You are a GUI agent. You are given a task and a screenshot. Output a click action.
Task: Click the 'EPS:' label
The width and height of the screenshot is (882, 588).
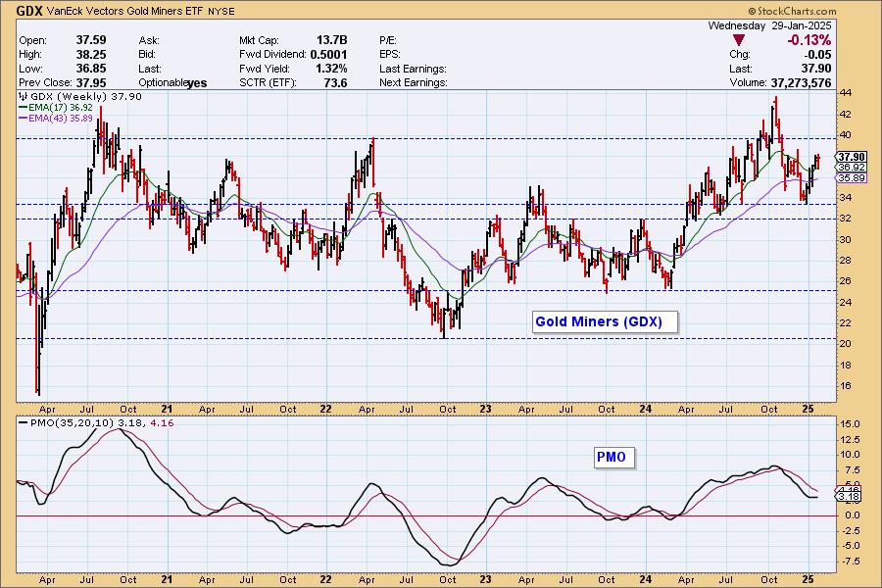coord(390,55)
